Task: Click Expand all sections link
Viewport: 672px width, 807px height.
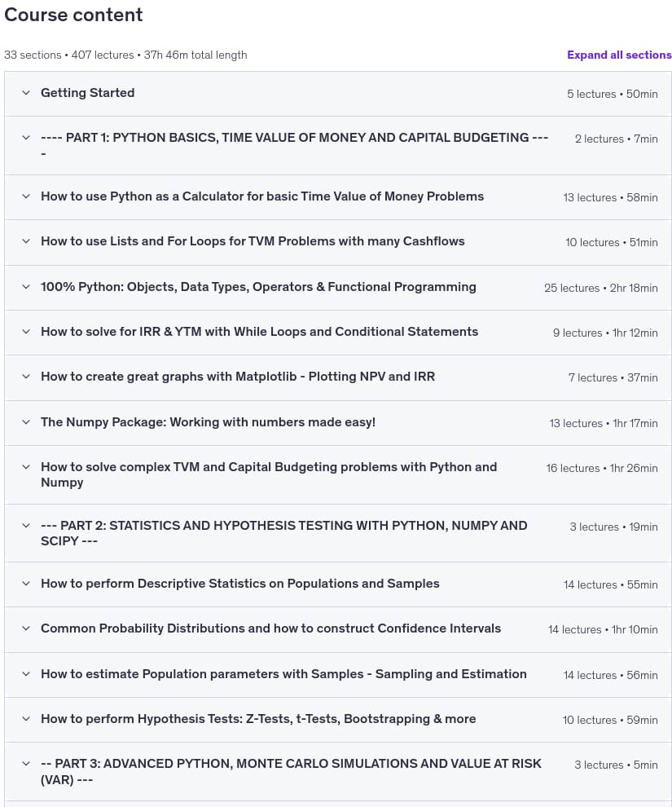Action: (x=619, y=55)
